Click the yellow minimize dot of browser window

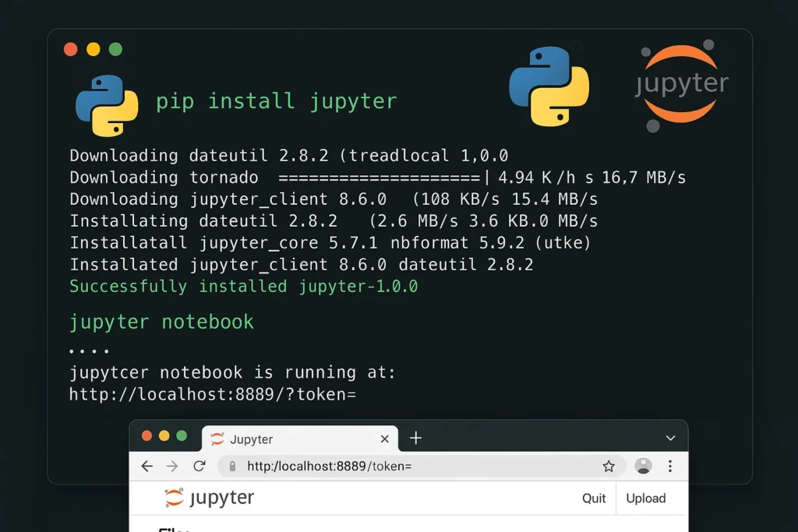pos(164,436)
